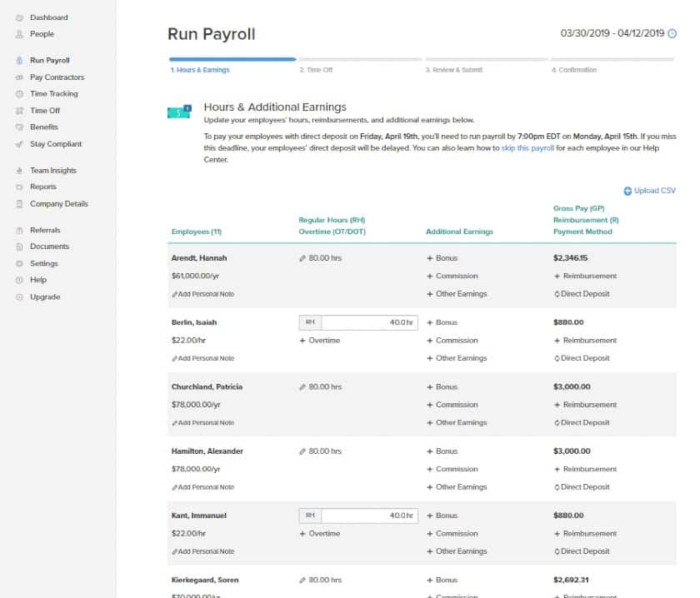Screen dimensions: 700x598
Task: Add Bonus for Isaiah Berlin
Action: [442, 322]
